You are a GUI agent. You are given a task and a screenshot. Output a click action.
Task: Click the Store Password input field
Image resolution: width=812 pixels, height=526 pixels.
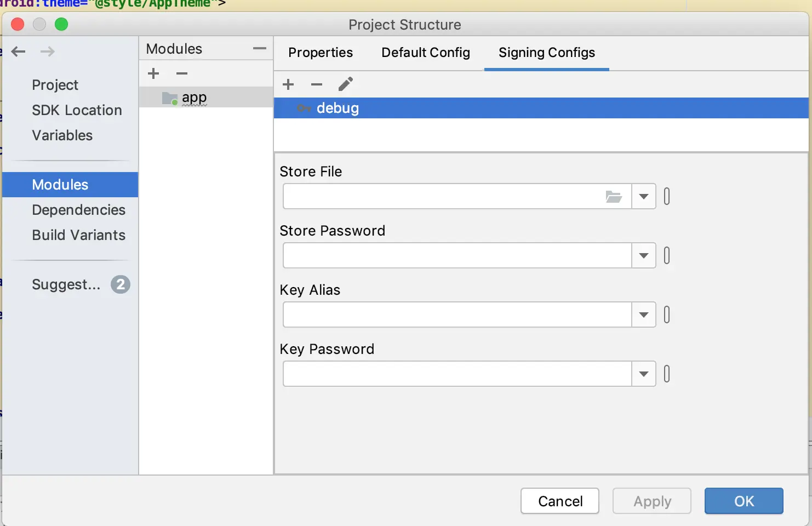coord(457,256)
